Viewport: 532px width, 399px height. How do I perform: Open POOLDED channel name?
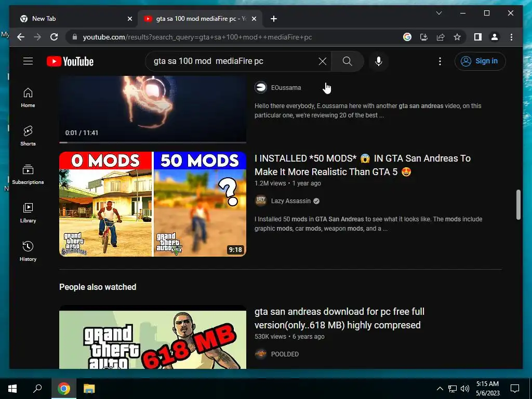point(285,354)
